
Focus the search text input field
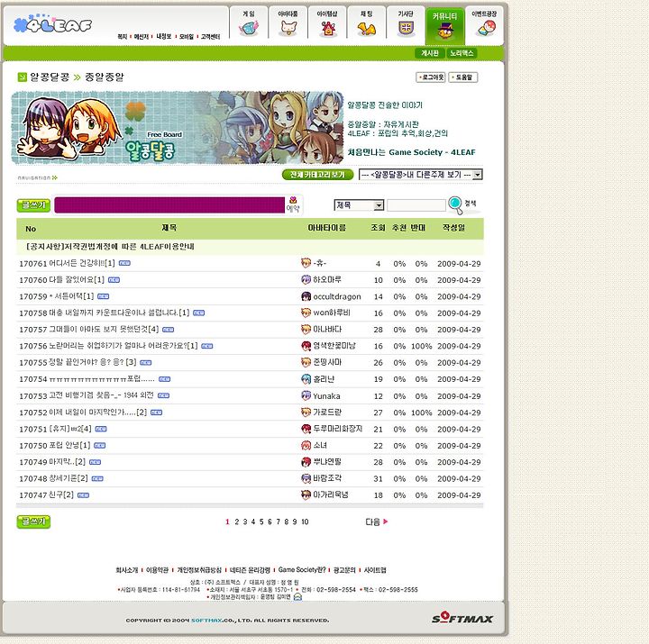416,205
